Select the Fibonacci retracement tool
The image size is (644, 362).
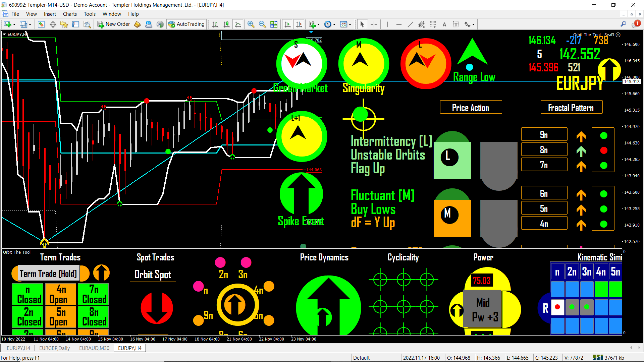(x=433, y=24)
